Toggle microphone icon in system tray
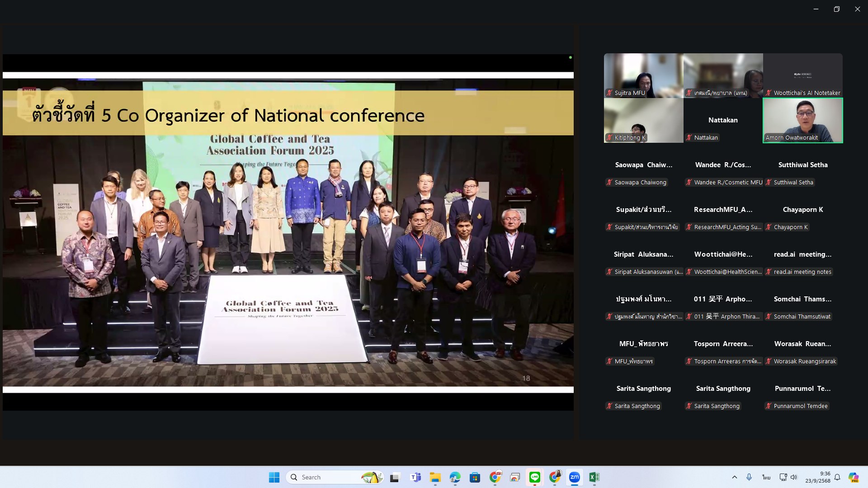Viewport: 868px width, 488px height. pyautogui.click(x=749, y=477)
